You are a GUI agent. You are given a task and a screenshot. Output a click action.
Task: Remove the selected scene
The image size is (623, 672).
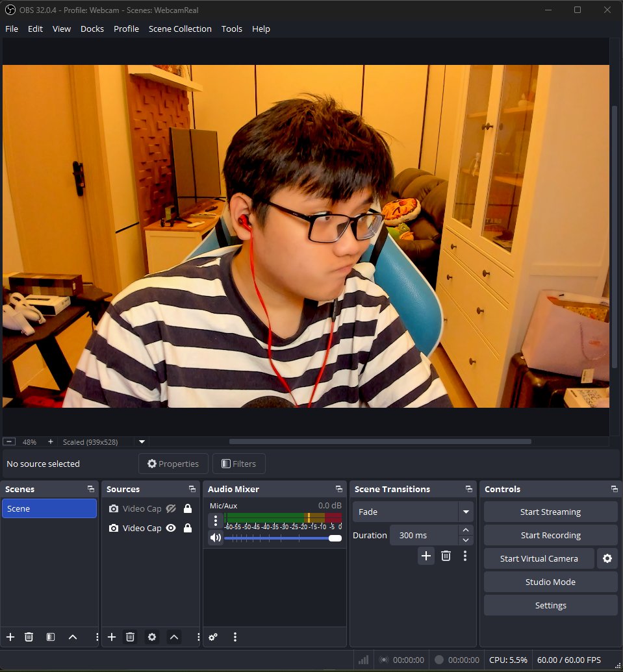click(x=29, y=637)
